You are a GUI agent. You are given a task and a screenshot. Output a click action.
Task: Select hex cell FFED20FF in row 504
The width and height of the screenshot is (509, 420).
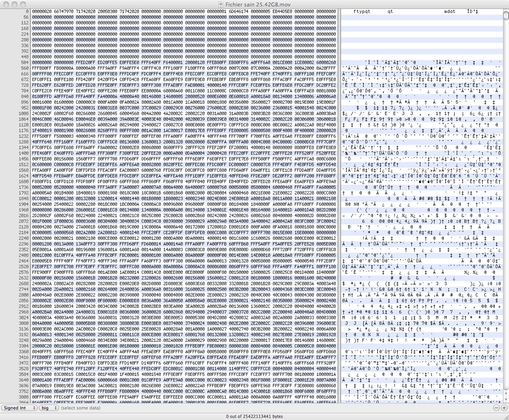pos(85,62)
